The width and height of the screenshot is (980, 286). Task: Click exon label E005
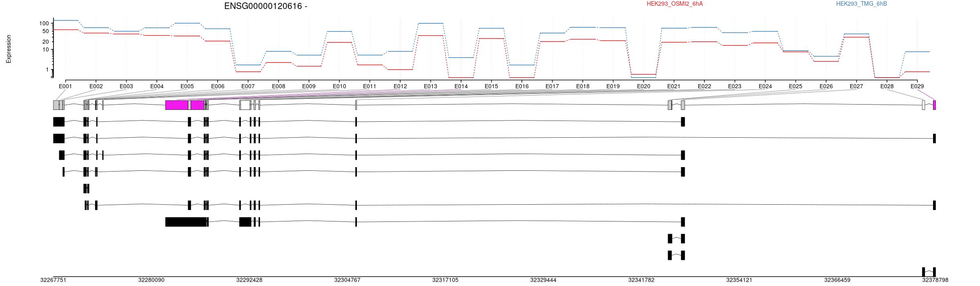pos(187,86)
